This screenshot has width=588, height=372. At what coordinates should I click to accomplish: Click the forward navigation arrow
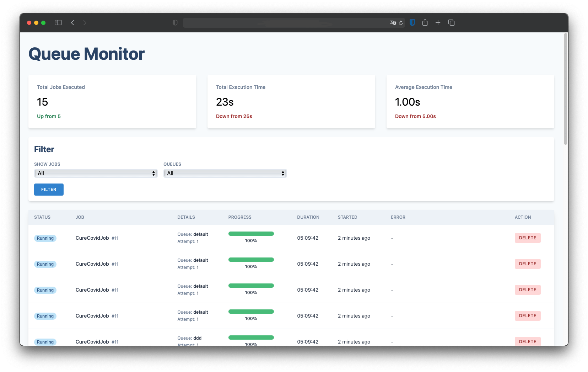pyautogui.click(x=85, y=22)
